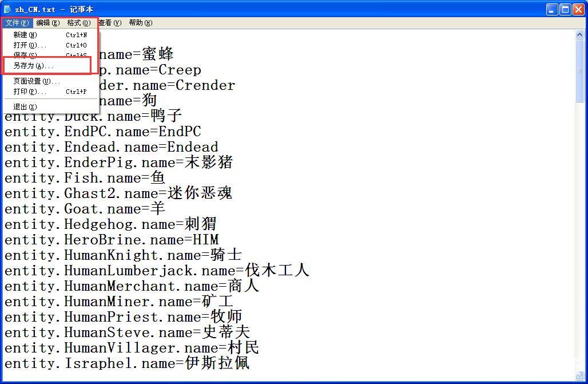Image resolution: width=588 pixels, height=384 pixels.
Task: Minimize the Notepad window
Action: (551, 9)
